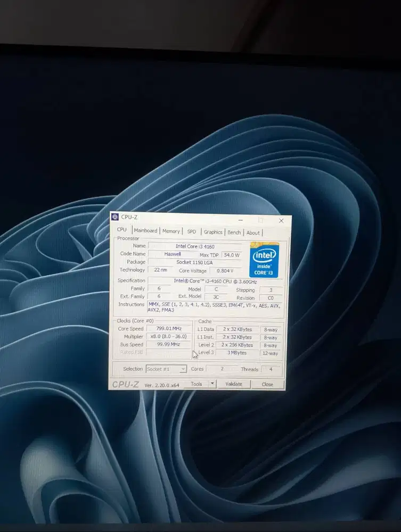Viewport: 401px width, 532px height.
Task: Open the Socket #1 selection dropdown
Action: point(166,369)
